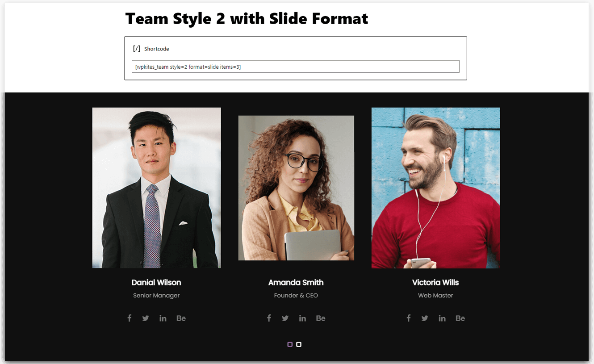Screen dimensions: 594x364
Task: Click the Victoria Wills name link
Action: click(x=435, y=282)
